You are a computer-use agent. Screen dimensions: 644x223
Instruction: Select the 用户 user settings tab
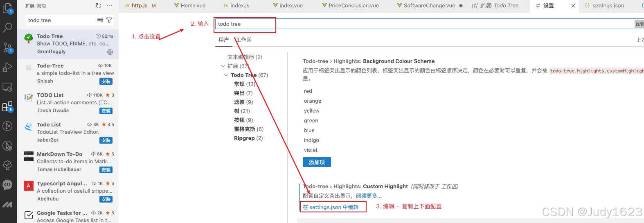223,40
